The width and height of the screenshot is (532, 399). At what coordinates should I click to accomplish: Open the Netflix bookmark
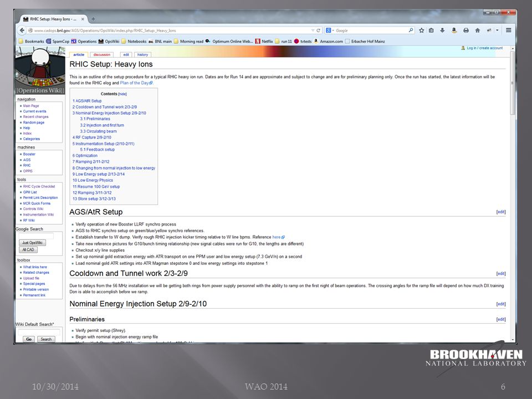coord(264,42)
